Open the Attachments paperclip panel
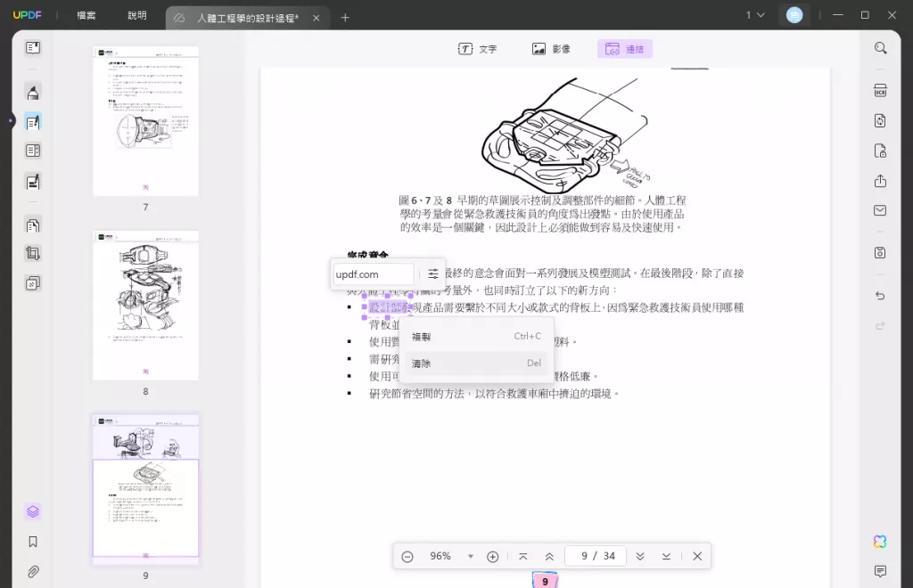Viewport: 913px width, 588px height. 33,572
